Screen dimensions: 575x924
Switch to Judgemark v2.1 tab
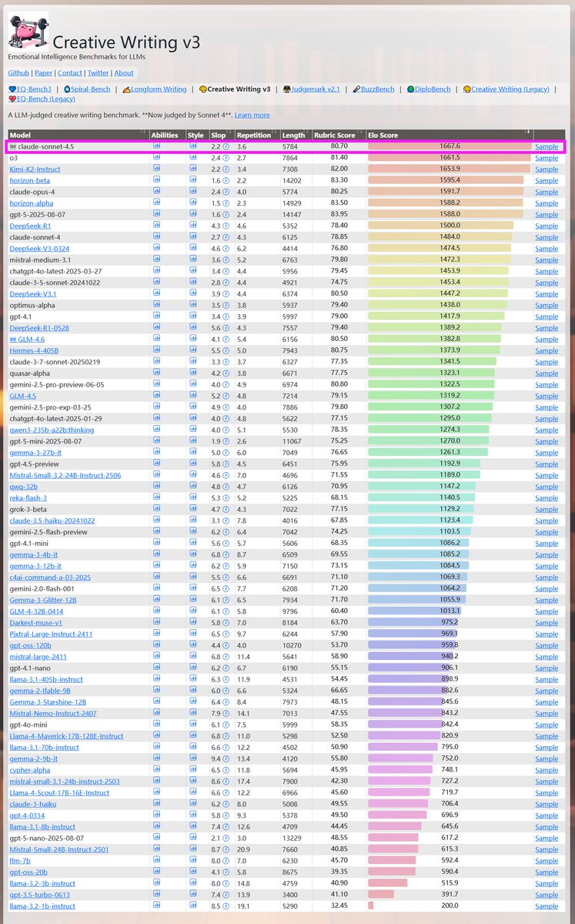point(310,89)
